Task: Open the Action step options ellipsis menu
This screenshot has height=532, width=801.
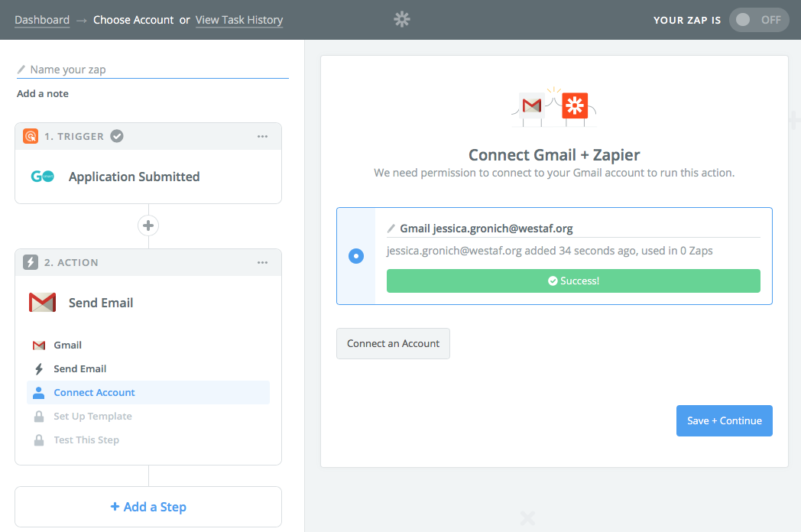Action: (263, 263)
